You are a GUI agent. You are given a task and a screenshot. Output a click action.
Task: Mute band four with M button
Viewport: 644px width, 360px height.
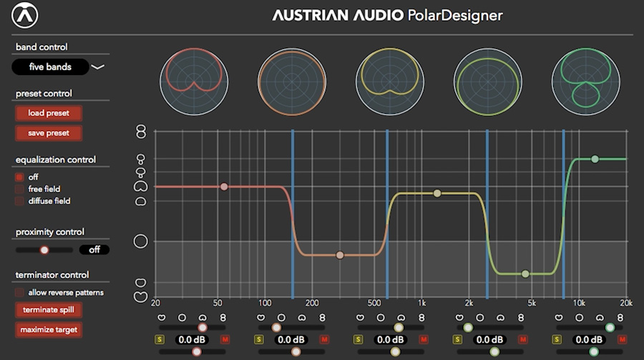523,339
